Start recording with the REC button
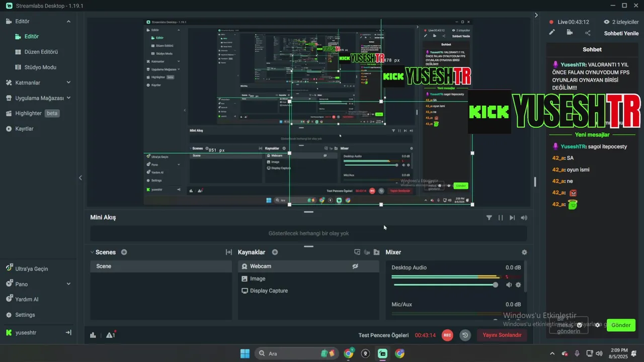The height and width of the screenshot is (362, 644). [x=447, y=335]
